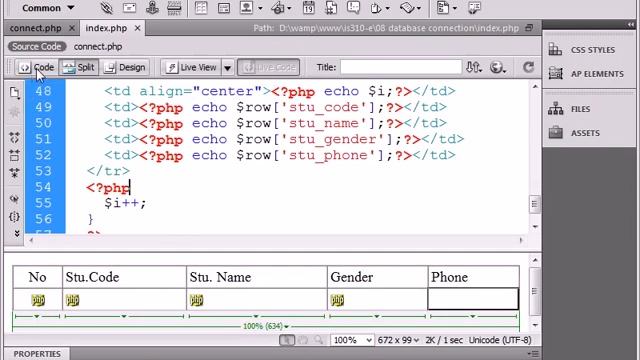Viewport: 640px width, 360px height.
Task: Open connect.php related file link
Action: 98,47
